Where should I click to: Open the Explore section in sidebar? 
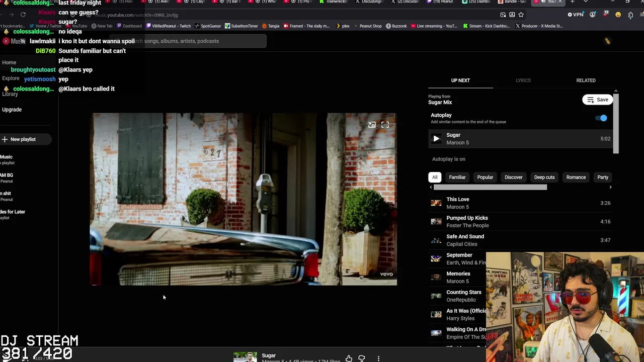pyautogui.click(x=11, y=78)
